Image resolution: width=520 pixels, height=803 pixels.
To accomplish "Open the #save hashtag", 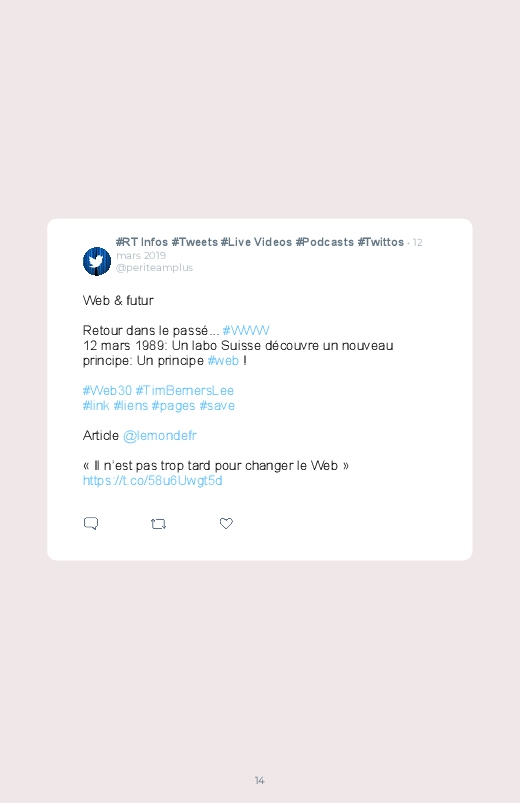I will tap(217, 406).
